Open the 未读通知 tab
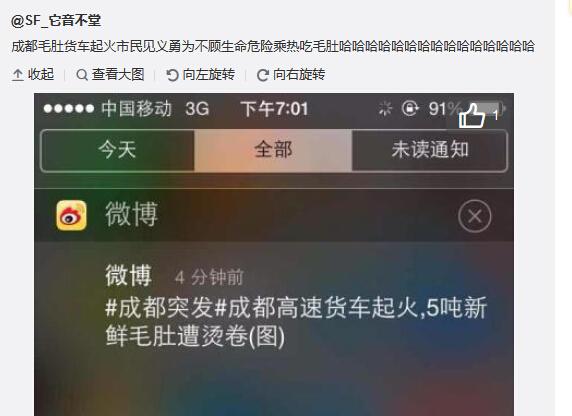 pos(430,150)
